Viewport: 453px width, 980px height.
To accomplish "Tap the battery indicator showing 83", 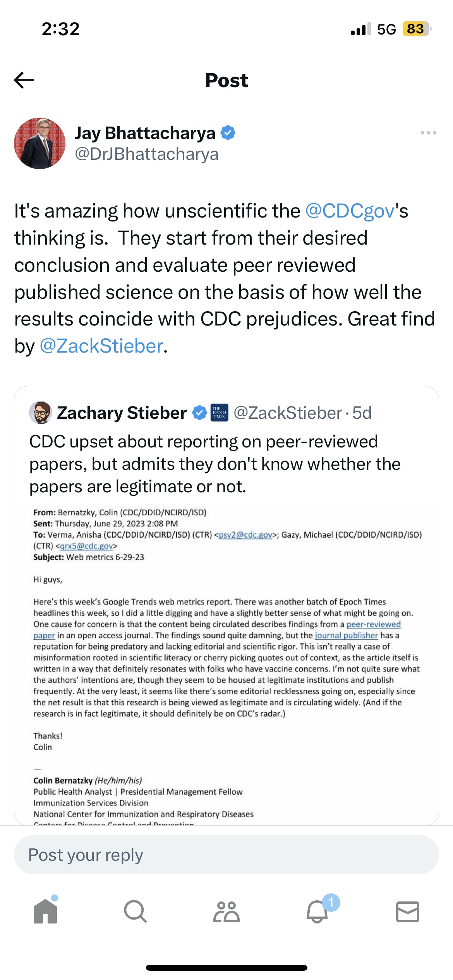I will click(416, 29).
